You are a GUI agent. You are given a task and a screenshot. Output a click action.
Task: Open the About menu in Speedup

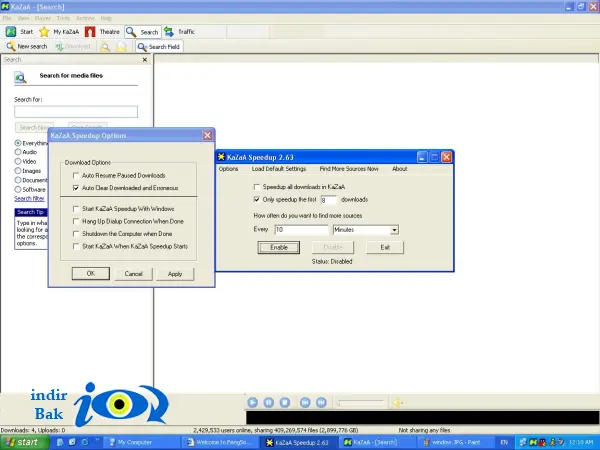pos(399,169)
